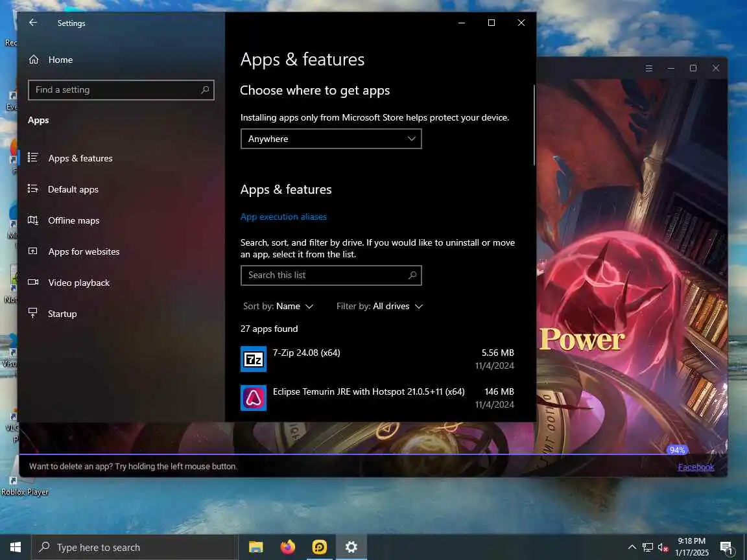
Task: Open the clock showing 9:18 PM
Action: click(x=692, y=547)
